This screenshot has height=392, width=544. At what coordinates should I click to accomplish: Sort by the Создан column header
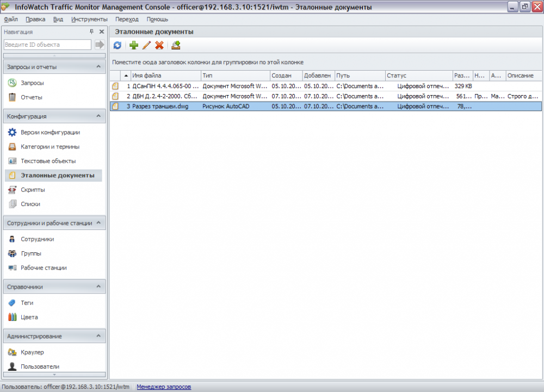point(286,76)
